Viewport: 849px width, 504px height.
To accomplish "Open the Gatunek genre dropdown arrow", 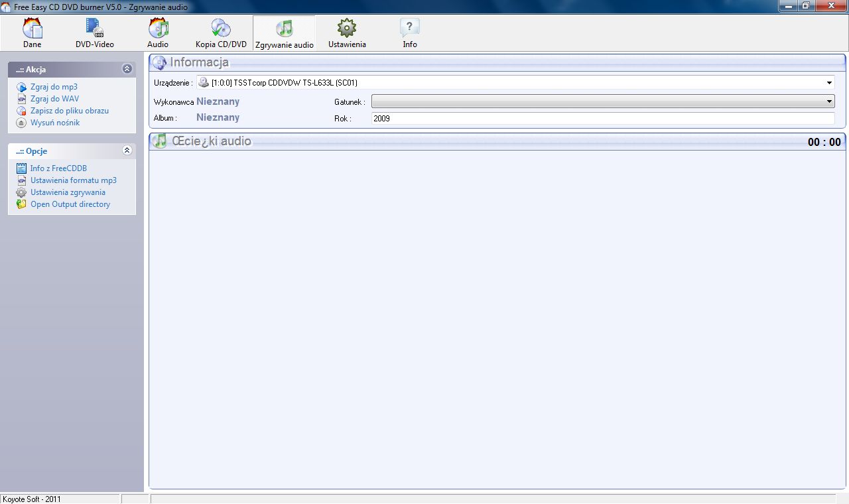I will 829,101.
